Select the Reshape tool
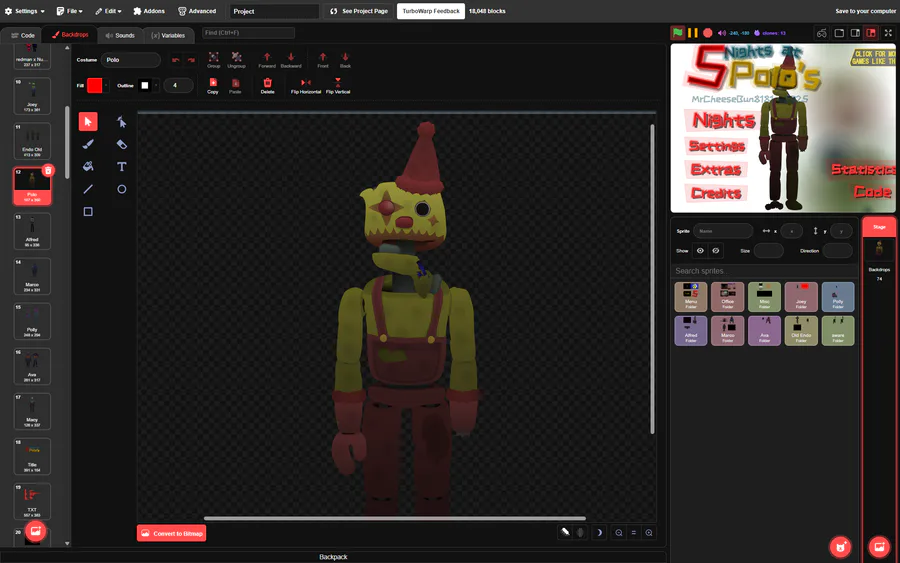This screenshot has width=900, height=563. click(122, 122)
